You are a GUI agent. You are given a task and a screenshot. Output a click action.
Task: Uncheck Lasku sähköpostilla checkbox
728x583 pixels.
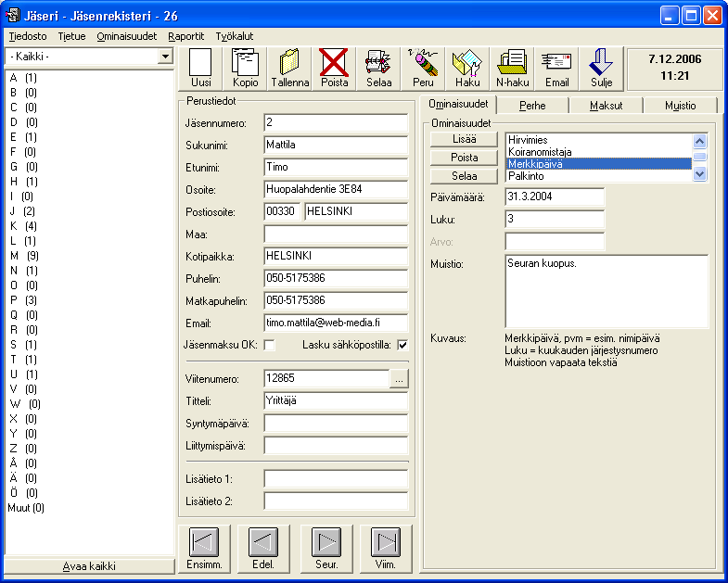tap(402, 345)
